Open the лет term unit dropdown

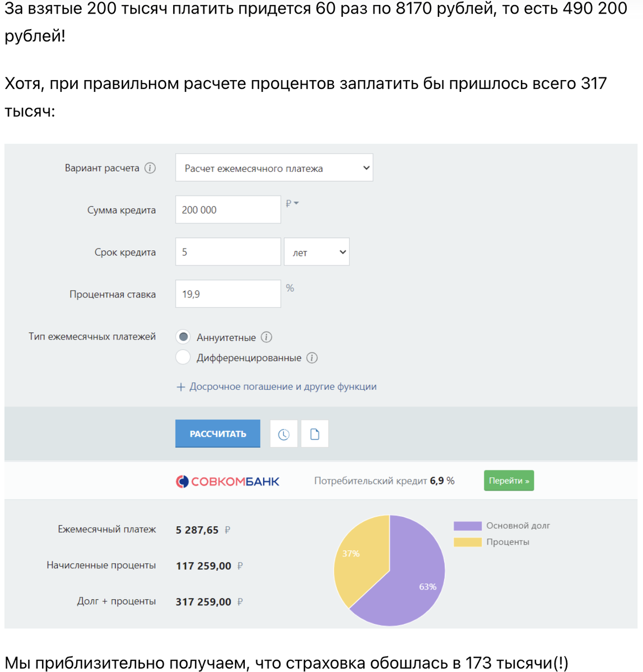pyautogui.click(x=316, y=251)
